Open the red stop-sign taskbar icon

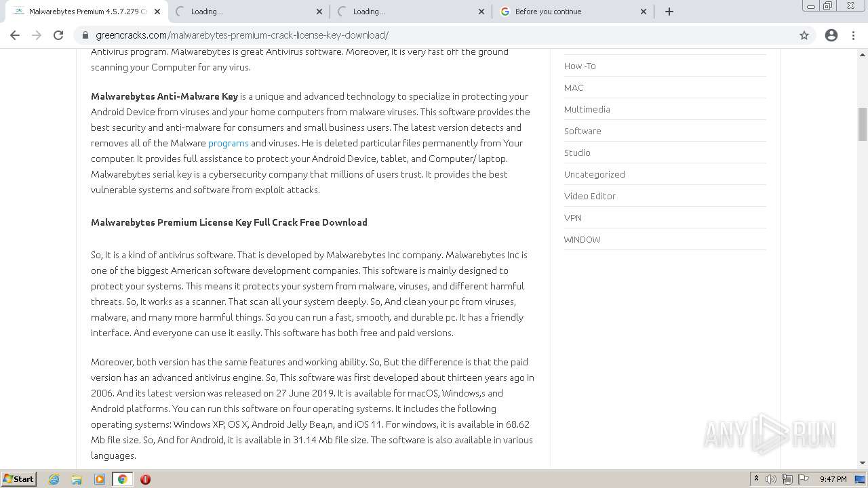pos(145,479)
